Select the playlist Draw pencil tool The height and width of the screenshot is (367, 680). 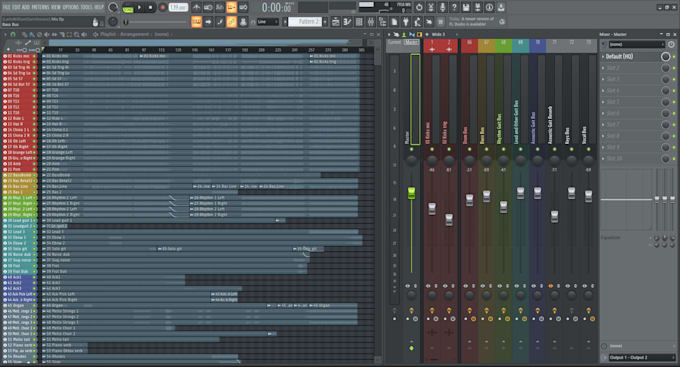click(x=24, y=34)
